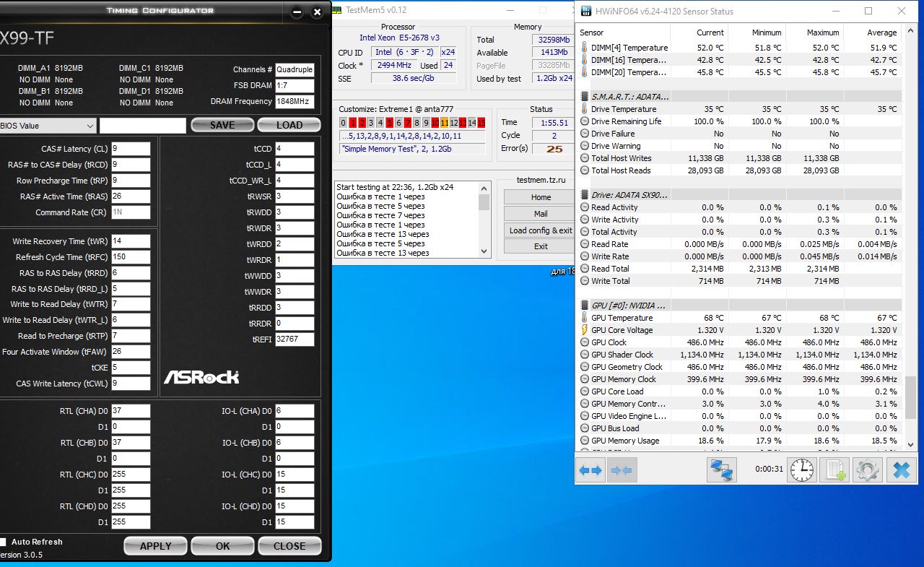This screenshot has width=924, height=567.
Task: Click the tREFI value field
Action: (295, 339)
